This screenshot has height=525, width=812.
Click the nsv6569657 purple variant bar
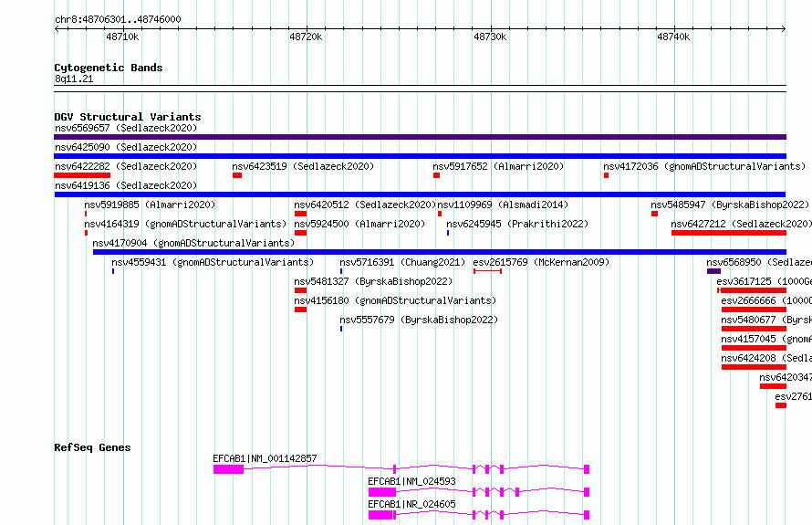click(x=420, y=137)
